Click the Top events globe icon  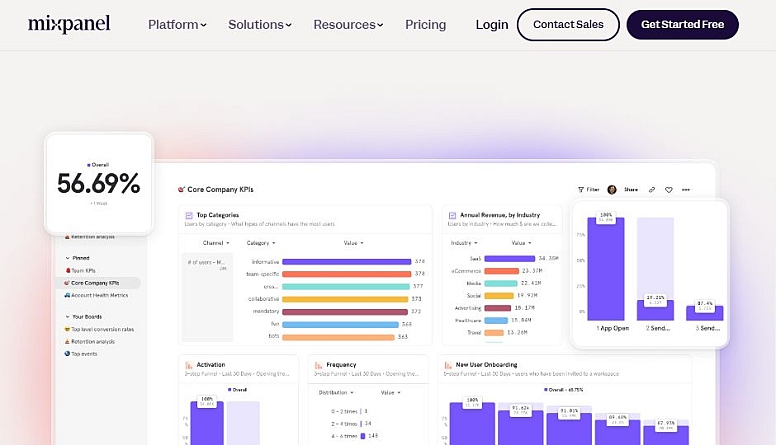[67, 354]
